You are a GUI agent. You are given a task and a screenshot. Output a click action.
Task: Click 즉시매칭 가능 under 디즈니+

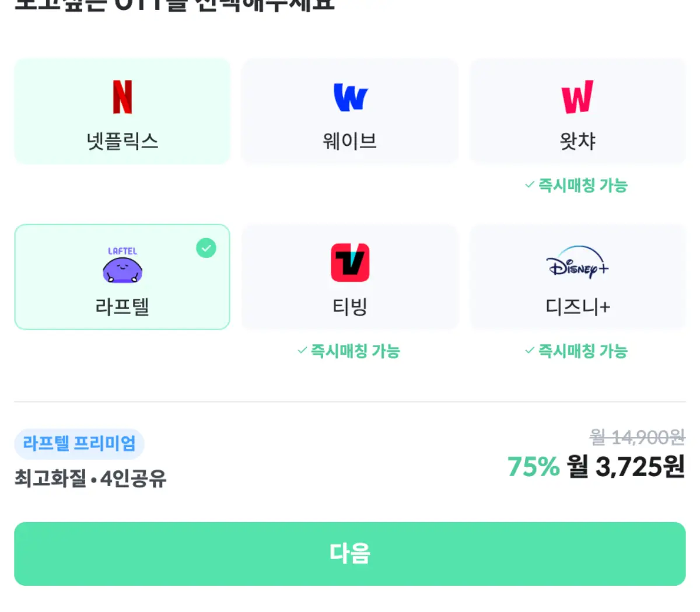tap(577, 351)
